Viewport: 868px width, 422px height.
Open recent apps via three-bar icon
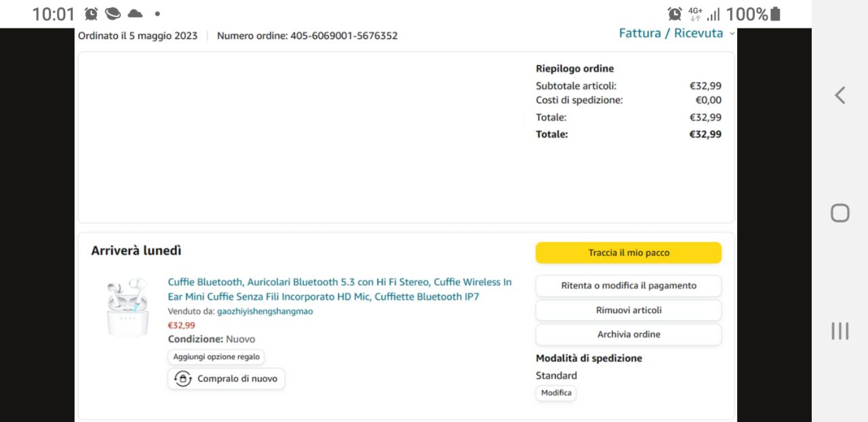[840, 331]
